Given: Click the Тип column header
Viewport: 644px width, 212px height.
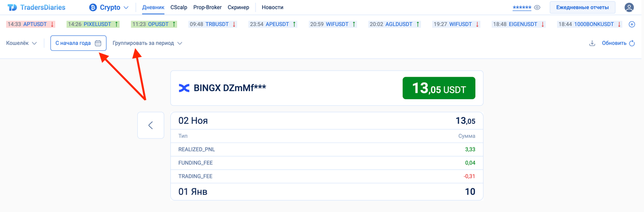Looking at the screenshot, I should click(x=183, y=136).
